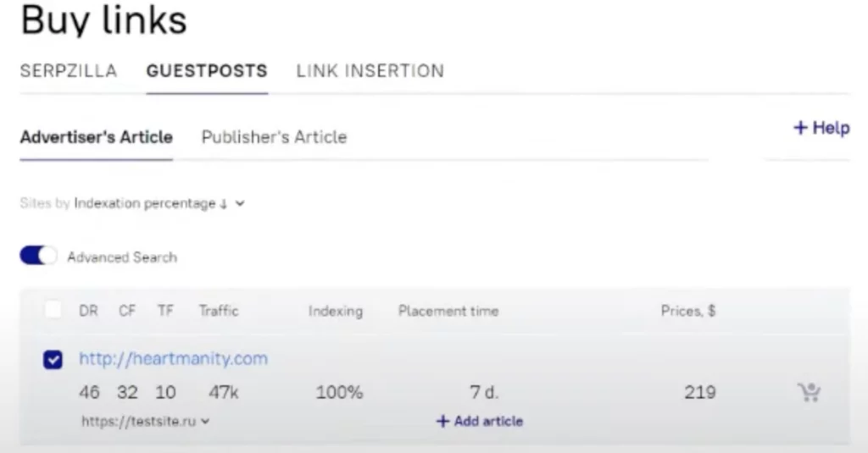Toggle the Advanced Search switch
The width and height of the screenshot is (868, 453).
(x=38, y=257)
